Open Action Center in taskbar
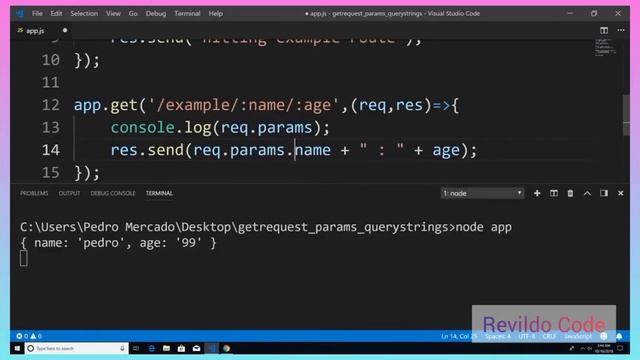The width and height of the screenshot is (640, 360). click(x=620, y=348)
